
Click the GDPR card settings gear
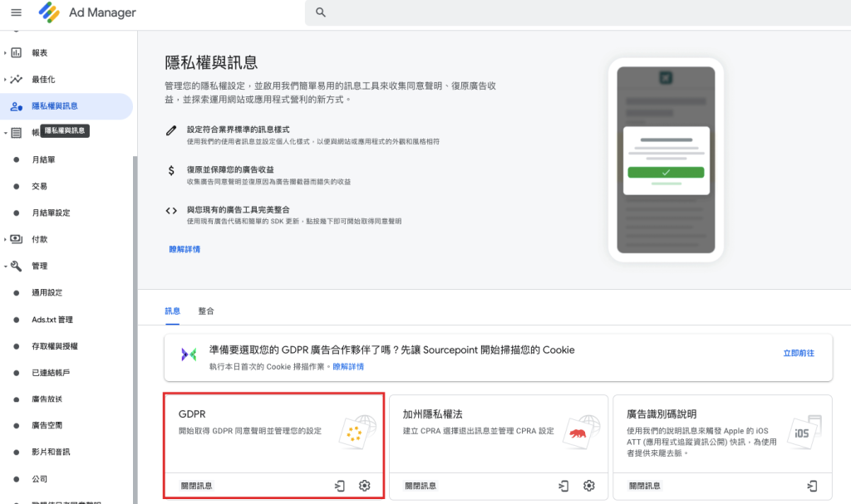click(x=365, y=486)
